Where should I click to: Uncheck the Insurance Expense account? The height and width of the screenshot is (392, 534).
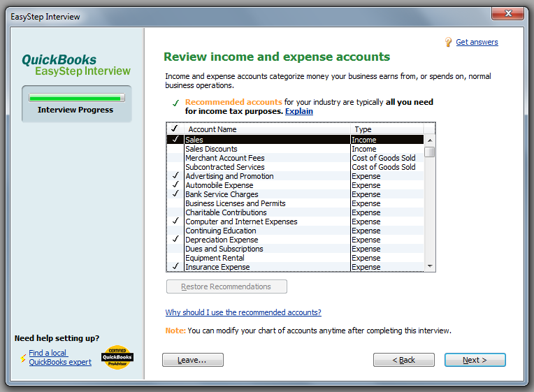(x=175, y=267)
